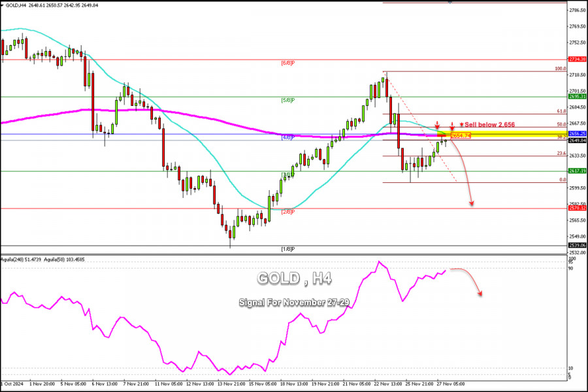Click the '19 Nov 21:00' time axis label
The height and width of the screenshot is (392, 588).
point(326,384)
